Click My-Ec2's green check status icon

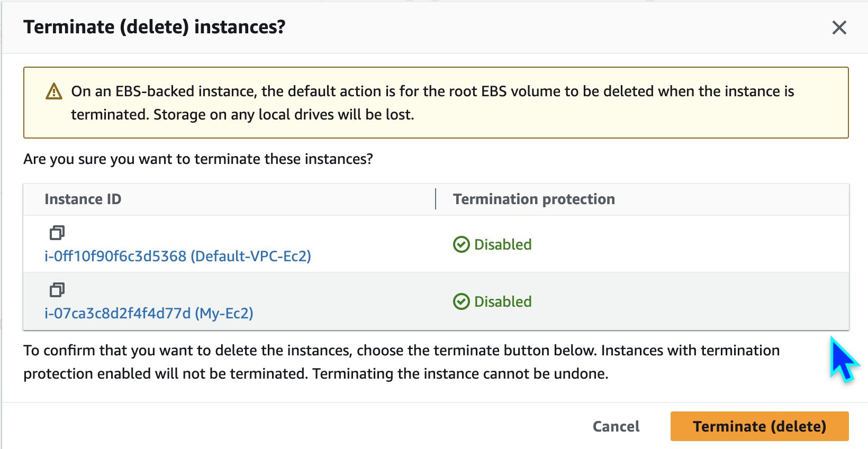[461, 301]
